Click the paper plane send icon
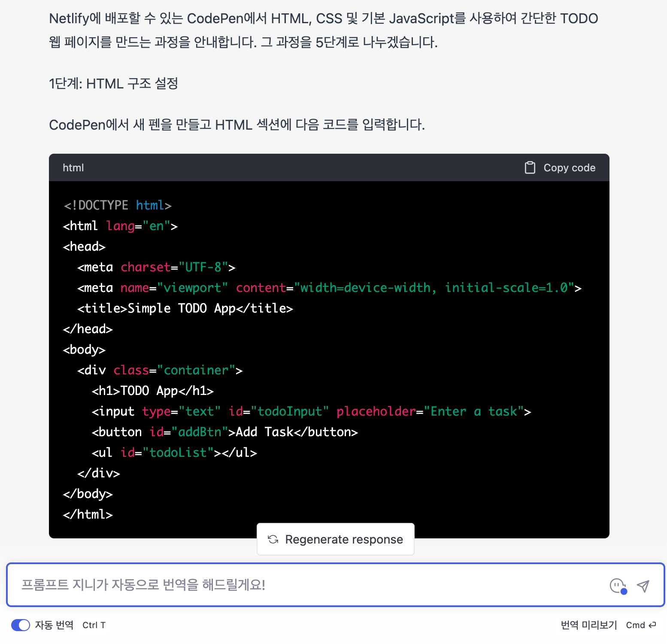 pos(643,586)
